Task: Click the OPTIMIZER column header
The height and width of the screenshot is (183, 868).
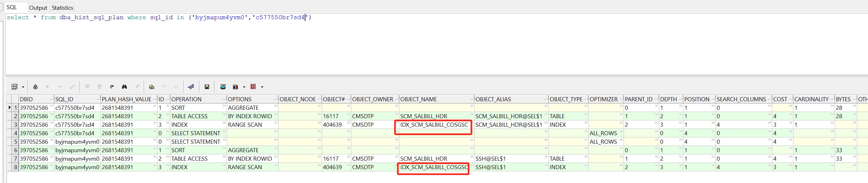Action: tap(606, 99)
